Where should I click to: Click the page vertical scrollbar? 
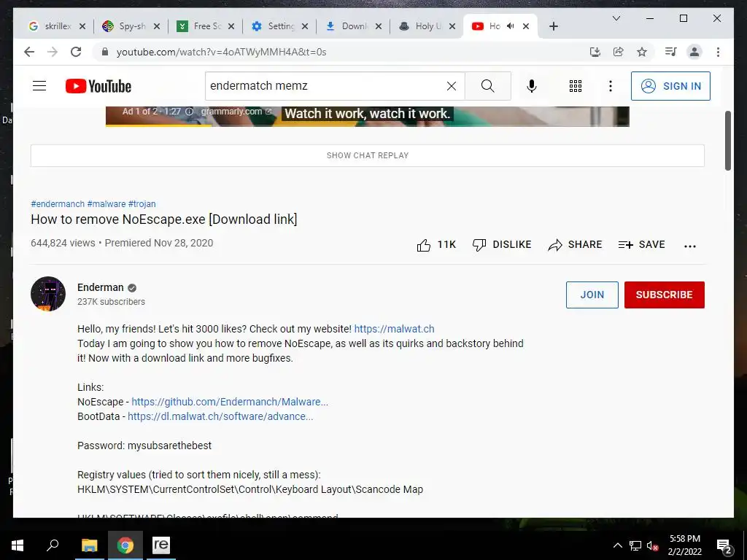point(728,141)
